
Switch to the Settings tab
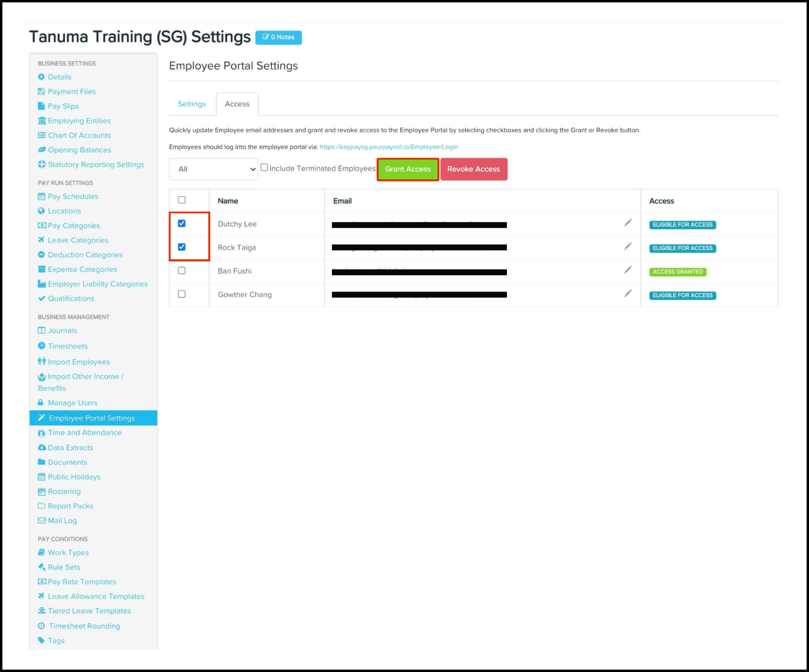192,104
